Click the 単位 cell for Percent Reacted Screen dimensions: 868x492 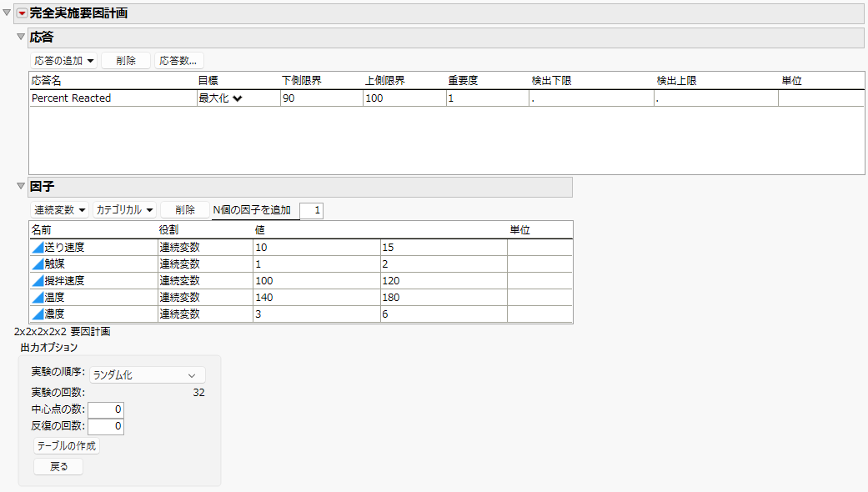(821, 98)
